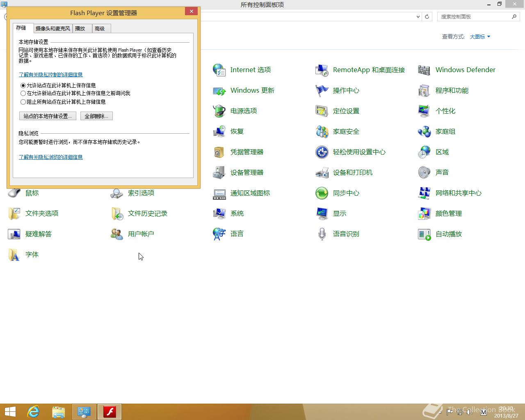Switch to 高级 tab
This screenshot has width=525, height=420.
(101, 28)
